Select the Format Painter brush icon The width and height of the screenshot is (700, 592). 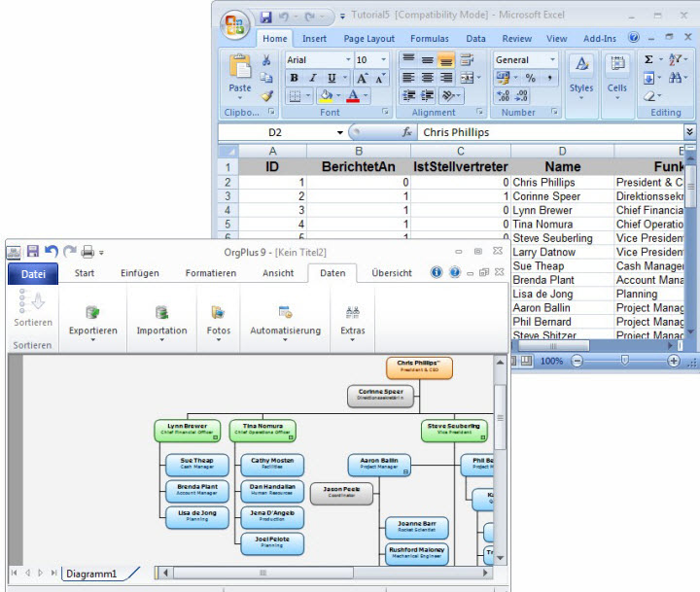[267, 95]
